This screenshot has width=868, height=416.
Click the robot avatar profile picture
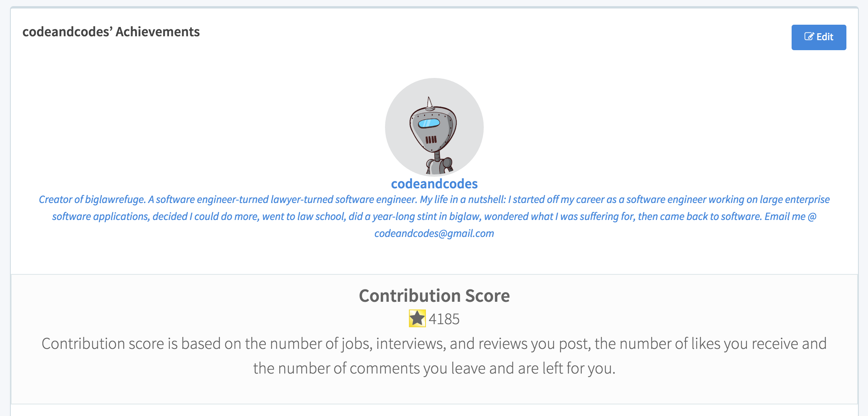[x=434, y=127]
